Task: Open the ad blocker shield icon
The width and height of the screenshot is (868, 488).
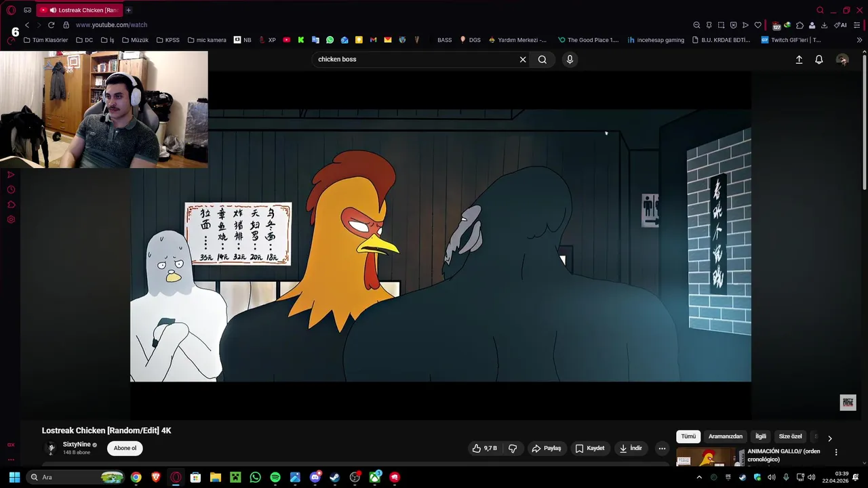Action: coord(733,25)
